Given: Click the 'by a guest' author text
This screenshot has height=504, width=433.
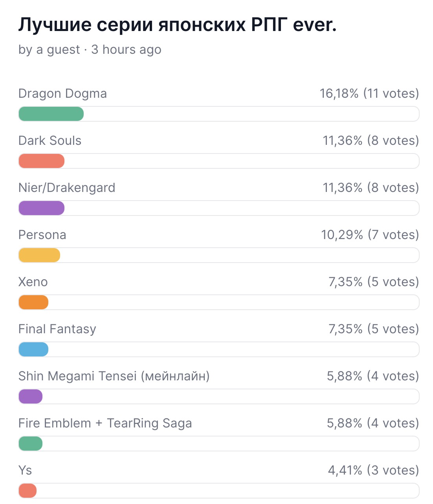Looking at the screenshot, I should click(x=49, y=50).
